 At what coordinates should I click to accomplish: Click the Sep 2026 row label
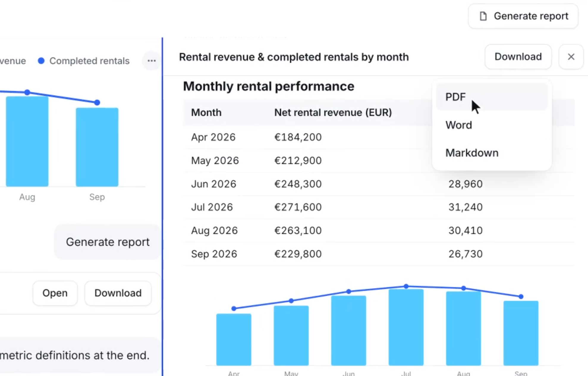[x=214, y=254]
